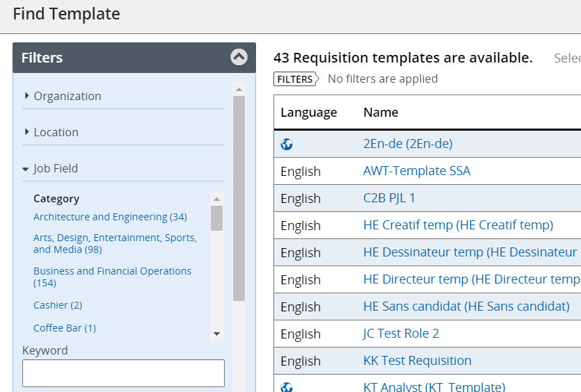The width and height of the screenshot is (581, 392).
Task: Filter by Arts, Design, Entertainment category
Action: pos(115,243)
